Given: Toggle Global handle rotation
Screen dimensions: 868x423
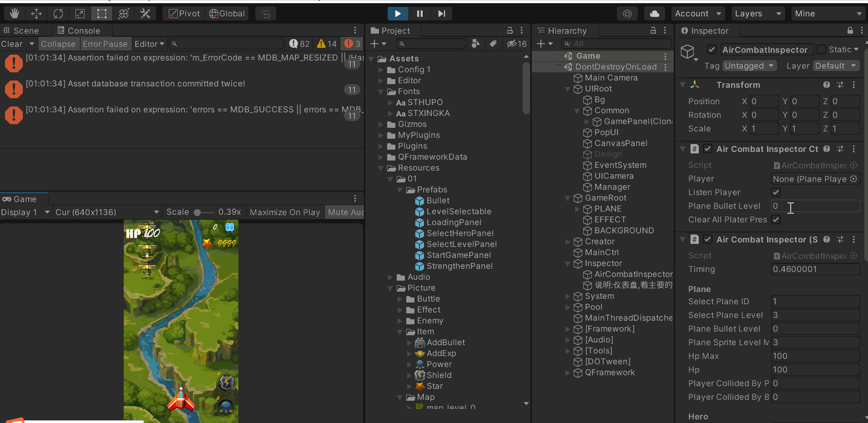Looking at the screenshot, I should coord(227,14).
